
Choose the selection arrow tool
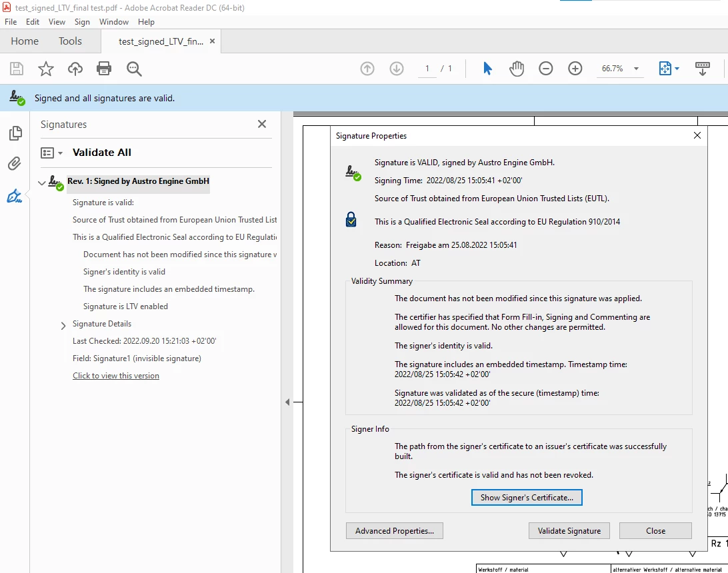pyautogui.click(x=487, y=69)
